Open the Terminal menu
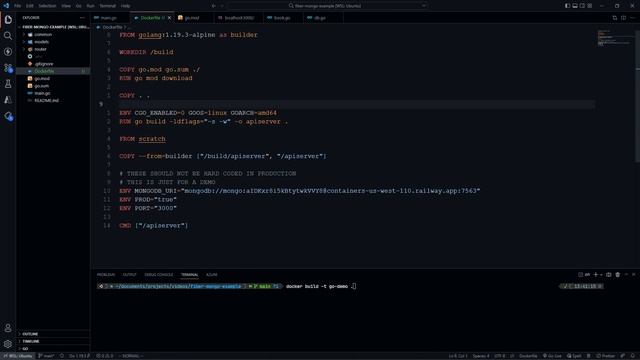This screenshot has height=360, width=640. (108, 6)
